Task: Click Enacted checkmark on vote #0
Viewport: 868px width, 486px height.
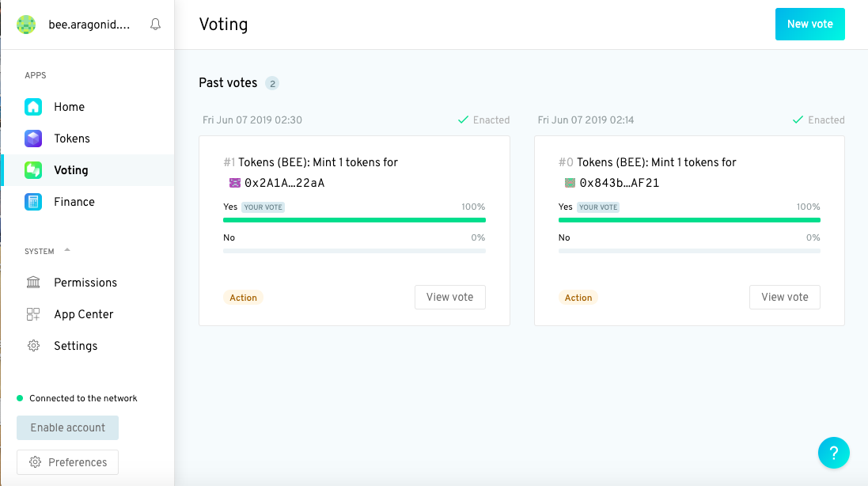Action: click(x=798, y=120)
